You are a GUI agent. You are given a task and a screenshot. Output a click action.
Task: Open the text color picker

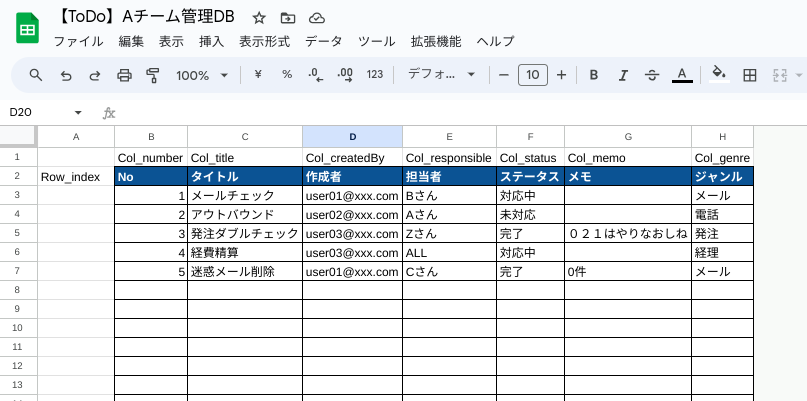pyautogui.click(x=682, y=75)
